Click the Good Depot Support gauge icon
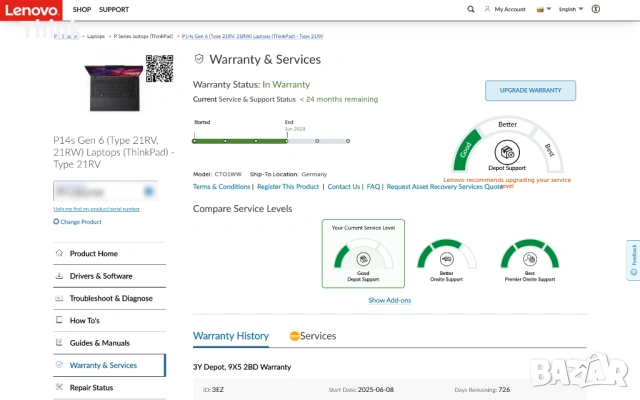The width and height of the screenshot is (640, 400). click(363, 259)
